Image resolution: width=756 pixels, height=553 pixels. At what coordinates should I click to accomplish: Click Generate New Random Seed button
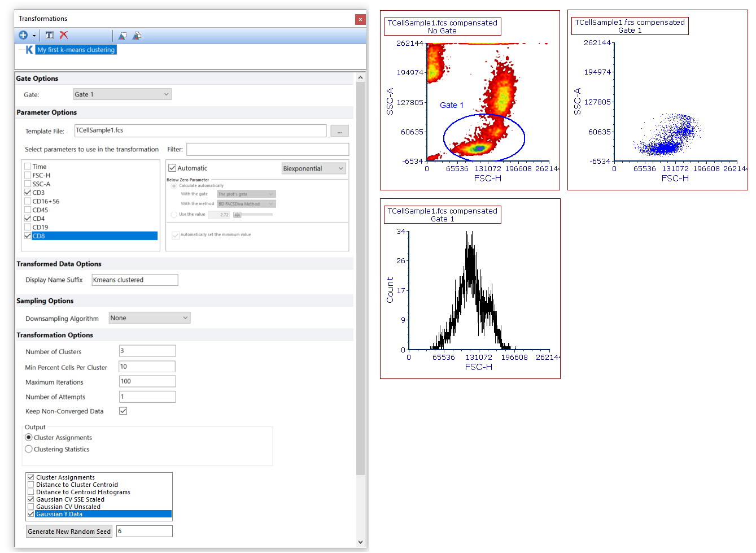(x=69, y=532)
